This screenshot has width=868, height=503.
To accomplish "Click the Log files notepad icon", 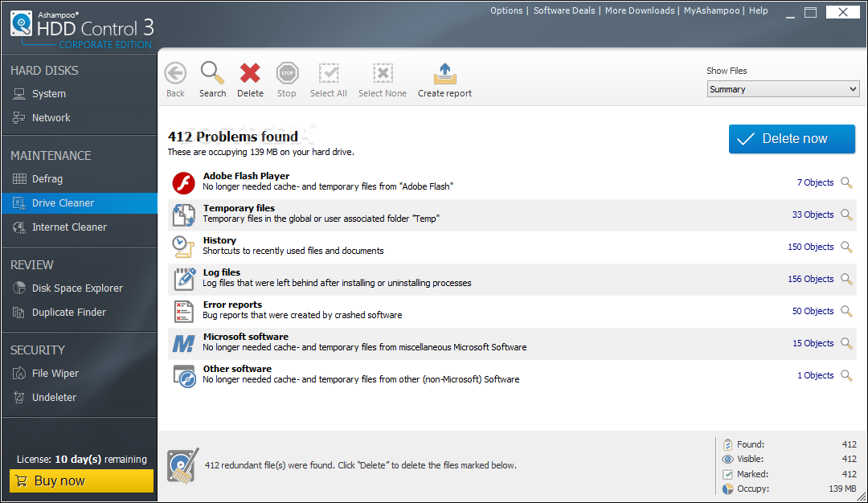I will [184, 279].
